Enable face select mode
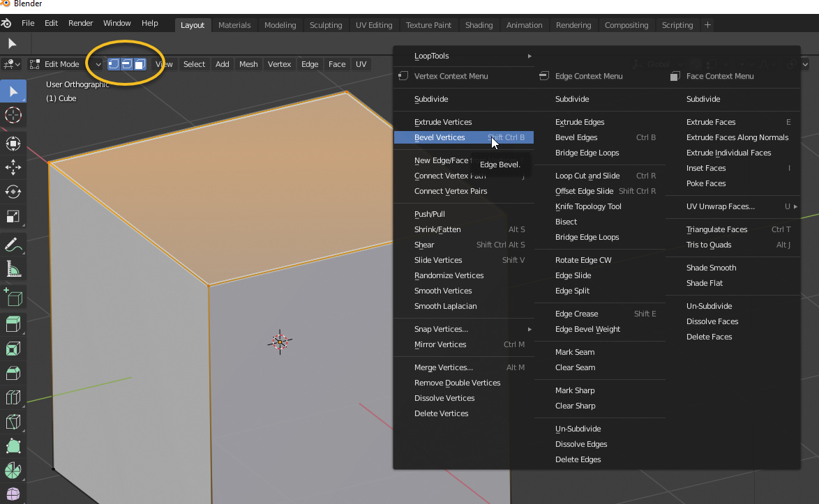Screen dimensions: 819x504 pos(139,63)
